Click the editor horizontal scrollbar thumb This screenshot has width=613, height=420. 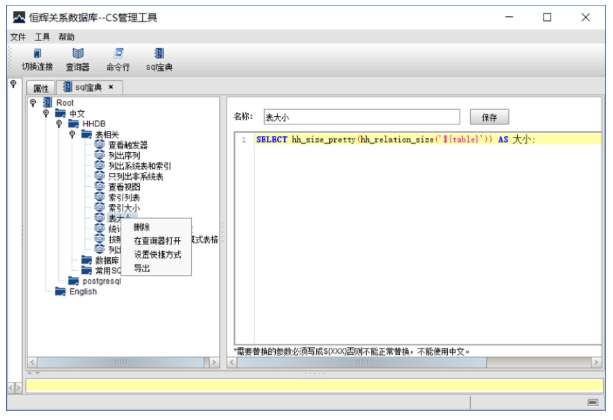[362, 363]
